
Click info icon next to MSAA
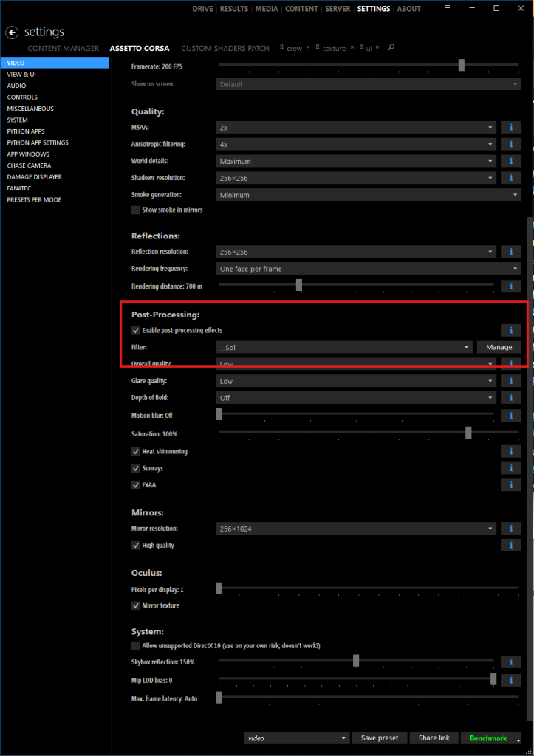pos(511,128)
